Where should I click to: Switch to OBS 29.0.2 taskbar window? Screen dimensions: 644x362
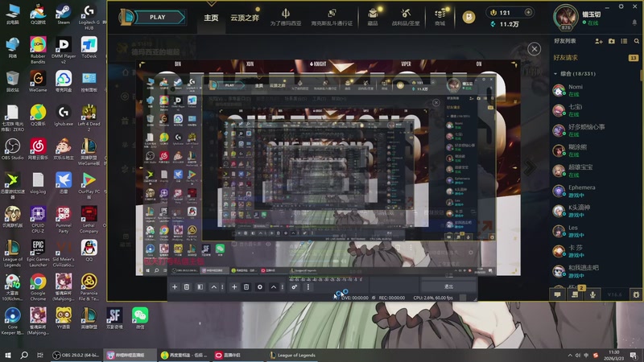76,355
